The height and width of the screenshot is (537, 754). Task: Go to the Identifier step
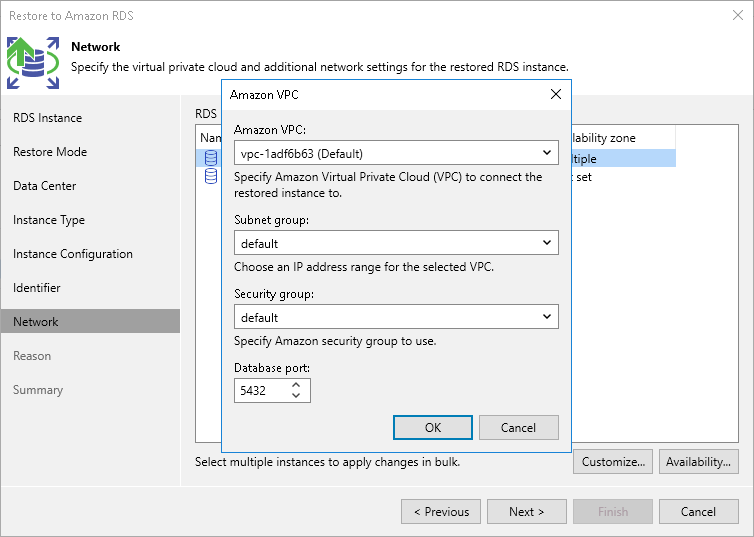click(x=37, y=288)
